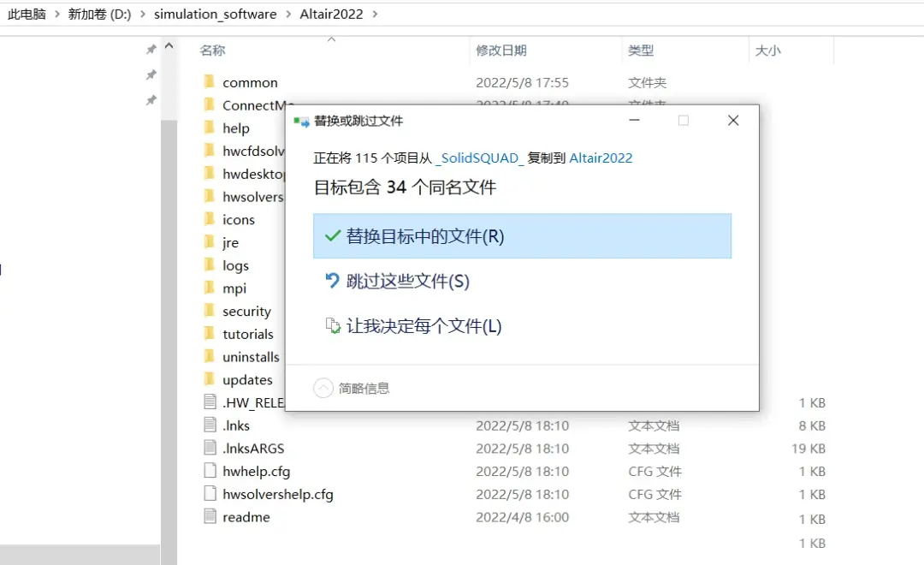Go to 此电脑 in the address bar
The image size is (924, 565).
click(27, 15)
